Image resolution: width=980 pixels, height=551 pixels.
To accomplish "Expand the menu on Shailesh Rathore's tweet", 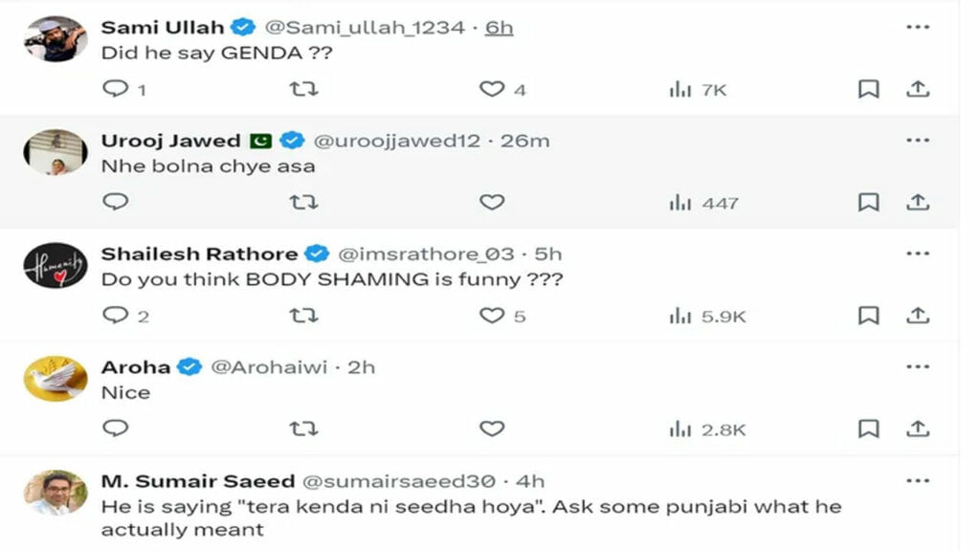I will pyautogui.click(x=920, y=253).
